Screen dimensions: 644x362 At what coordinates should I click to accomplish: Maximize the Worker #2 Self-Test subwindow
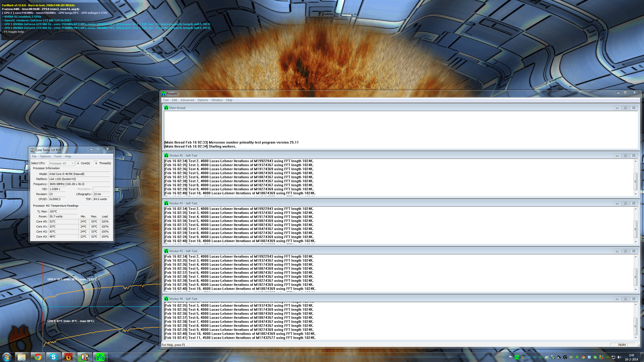click(625, 203)
